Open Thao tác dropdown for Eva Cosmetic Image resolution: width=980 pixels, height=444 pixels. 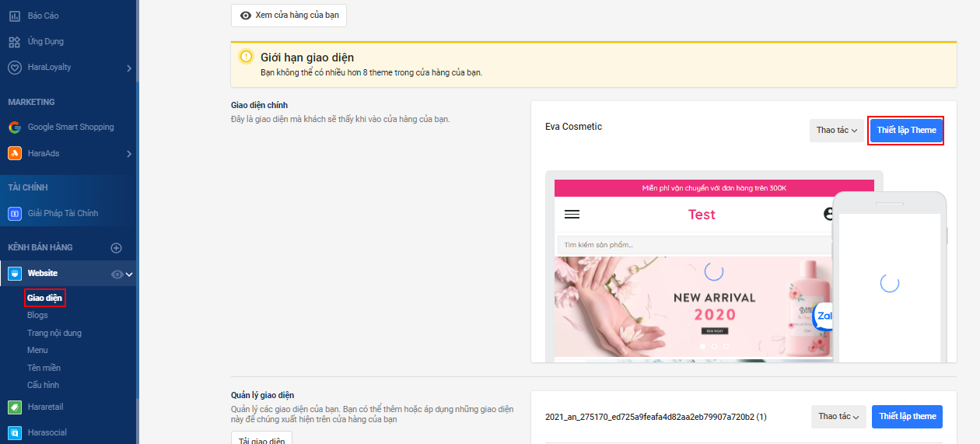coord(837,130)
